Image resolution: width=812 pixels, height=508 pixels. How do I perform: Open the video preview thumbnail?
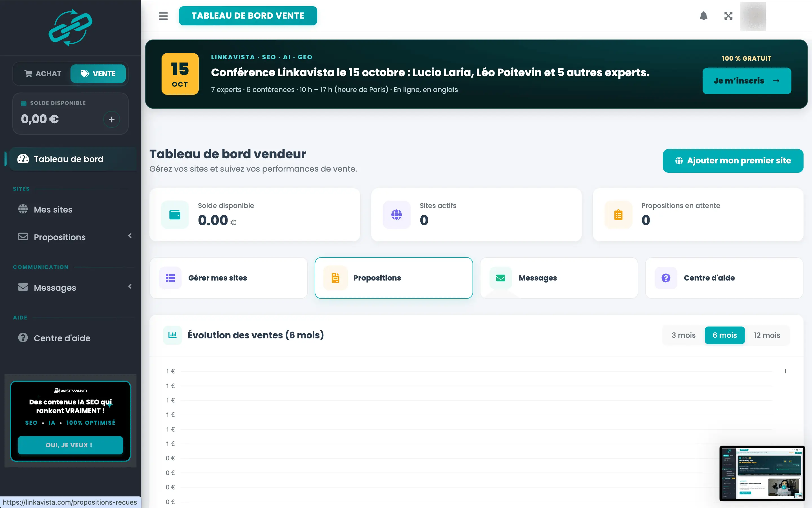click(762, 473)
